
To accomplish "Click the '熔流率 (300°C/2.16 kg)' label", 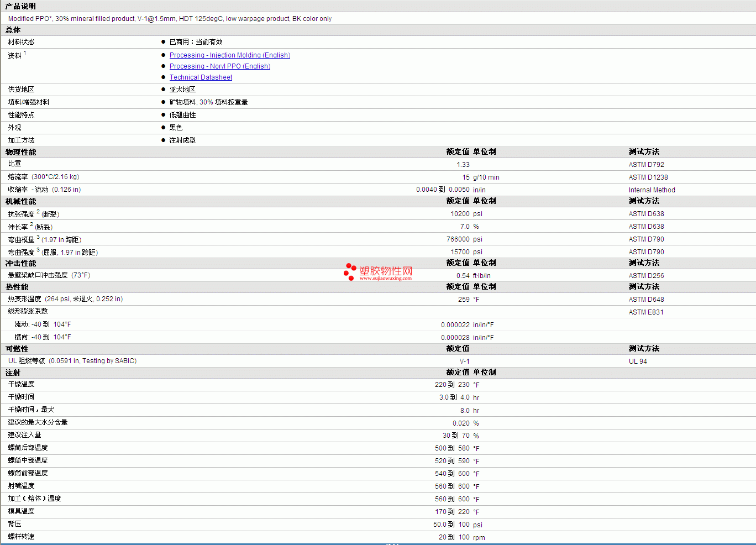I will 43,177.
